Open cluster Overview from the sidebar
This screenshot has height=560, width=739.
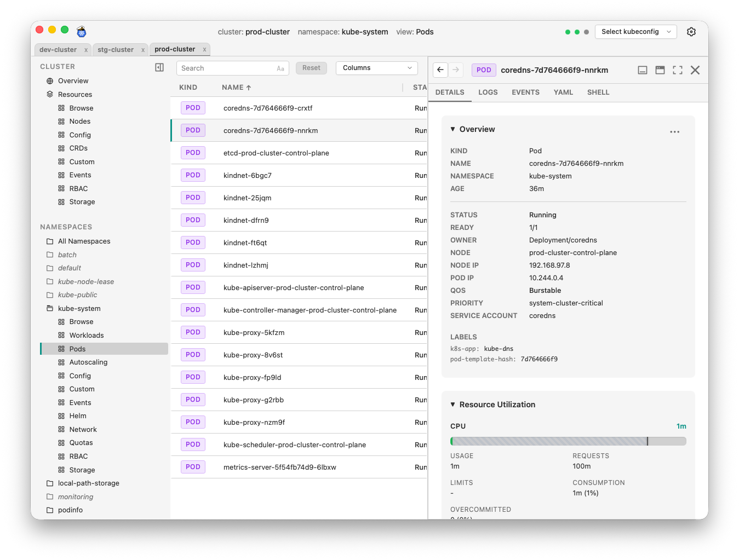point(72,80)
